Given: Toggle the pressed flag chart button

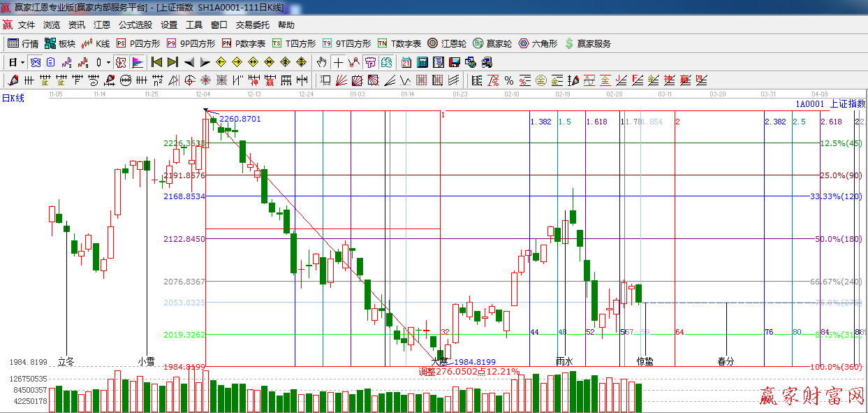Looking at the screenshot, I should (x=137, y=62).
